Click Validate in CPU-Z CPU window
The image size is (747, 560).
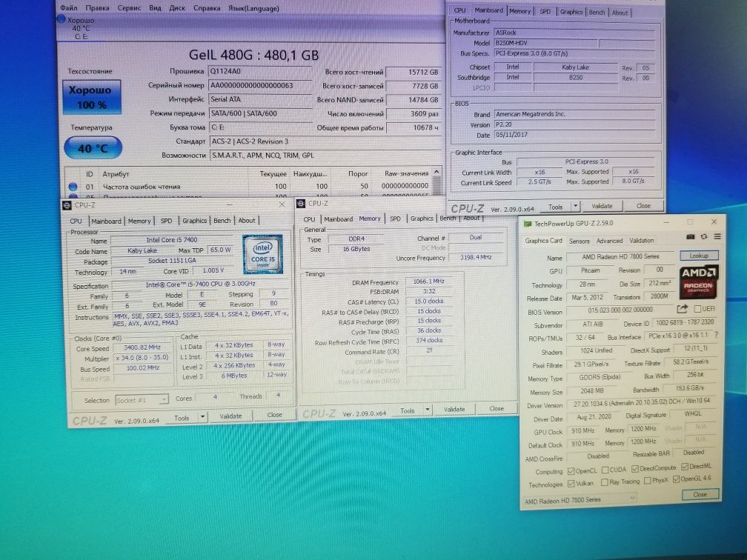(x=230, y=416)
